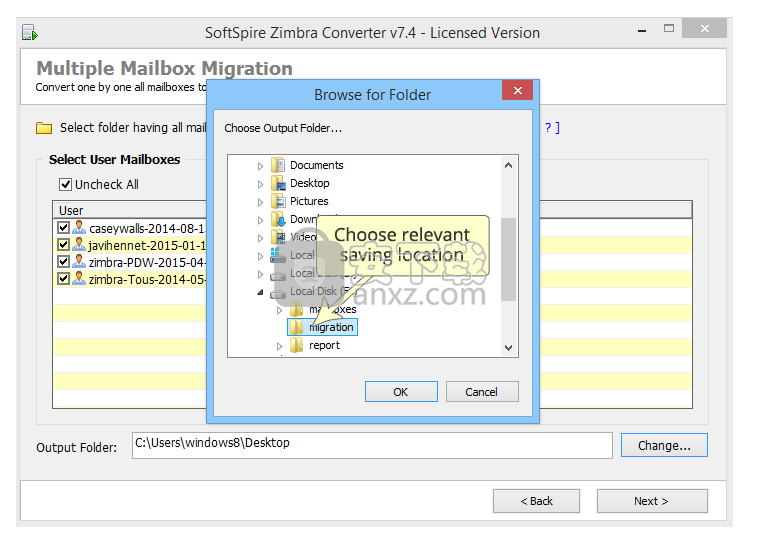765x538 pixels.
Task: Click the user icon next to zimbra-Tous mailbox
Action: tap(79, 279)
